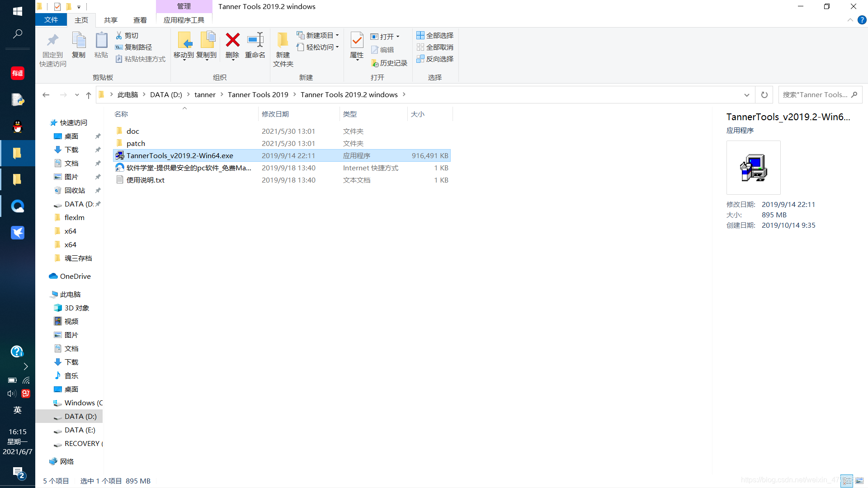
Task: Refresh the folder with the refresh icon
Action: [x=764, y=94]
